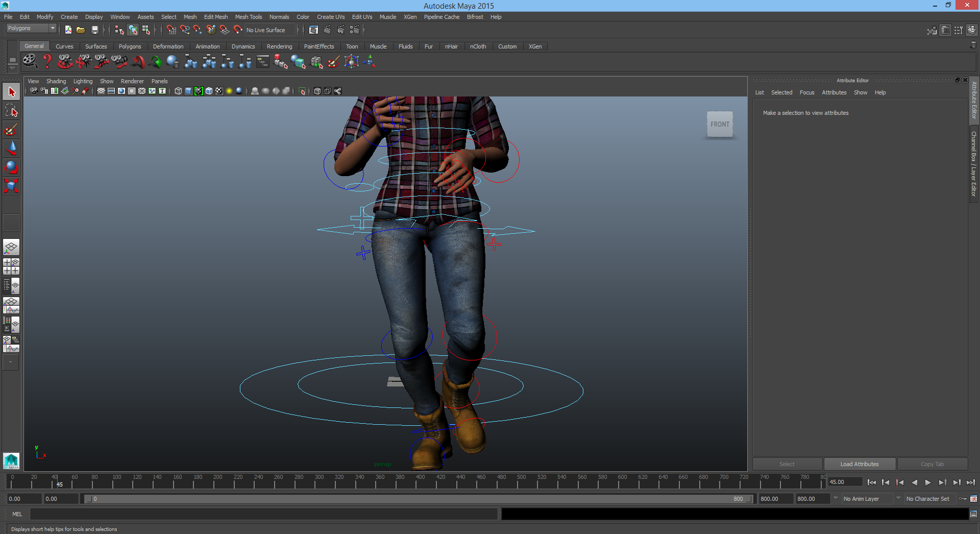Open the Mesh Tools menu
The width and height of the screenshot is (980, 534).
click(x=248, y=17)
